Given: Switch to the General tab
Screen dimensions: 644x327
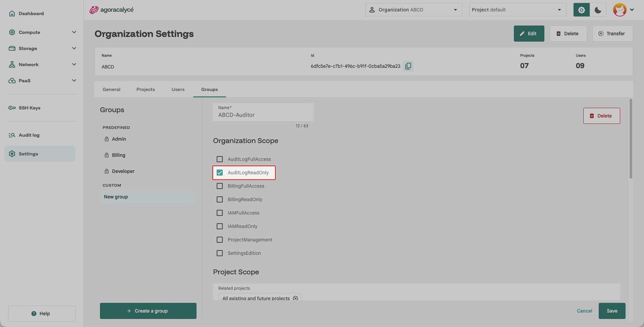Looking at the screenshot, I should (x=111, y=89).
